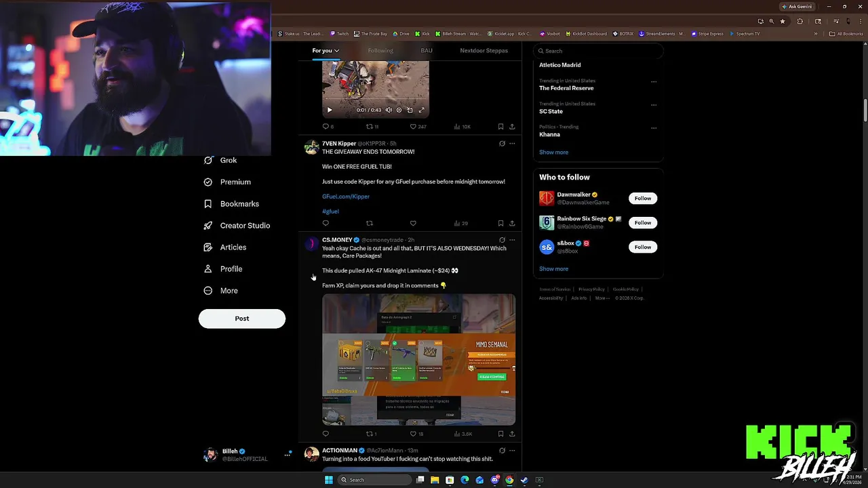The height and width of the screenshot is (488, 868).
Task: Open 7VEN Kipper profile avatar
Action: pyautogui.click(x=311, y=147)
